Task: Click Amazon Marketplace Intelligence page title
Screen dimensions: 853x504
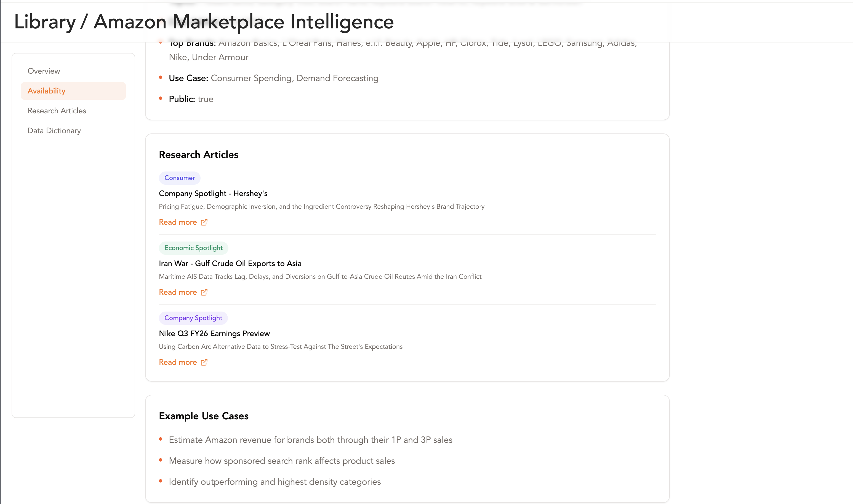Action: [x=244, y=22]
